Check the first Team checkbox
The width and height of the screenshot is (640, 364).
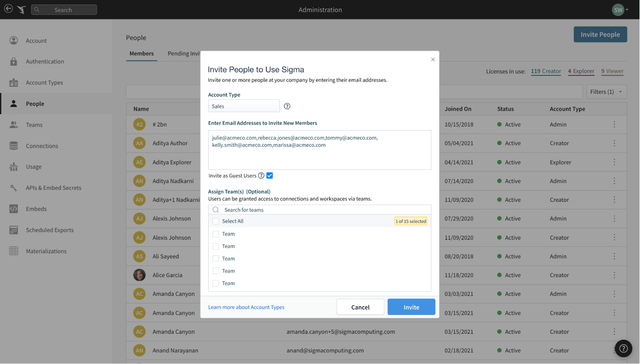pos(215,234)
